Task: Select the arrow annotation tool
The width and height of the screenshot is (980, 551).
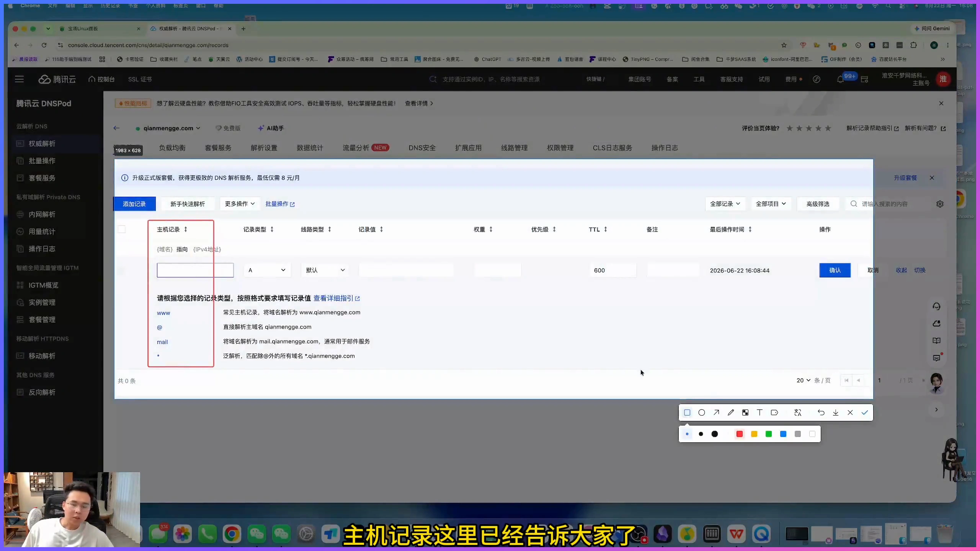Action: pos(716,412)
